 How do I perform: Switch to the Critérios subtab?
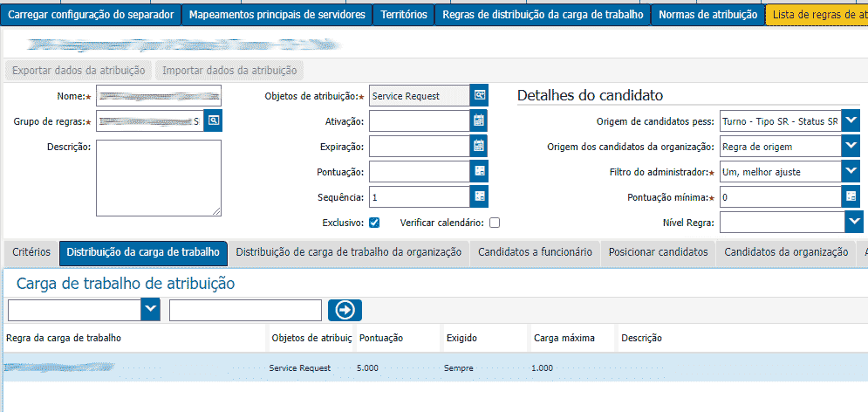[31, 252]
